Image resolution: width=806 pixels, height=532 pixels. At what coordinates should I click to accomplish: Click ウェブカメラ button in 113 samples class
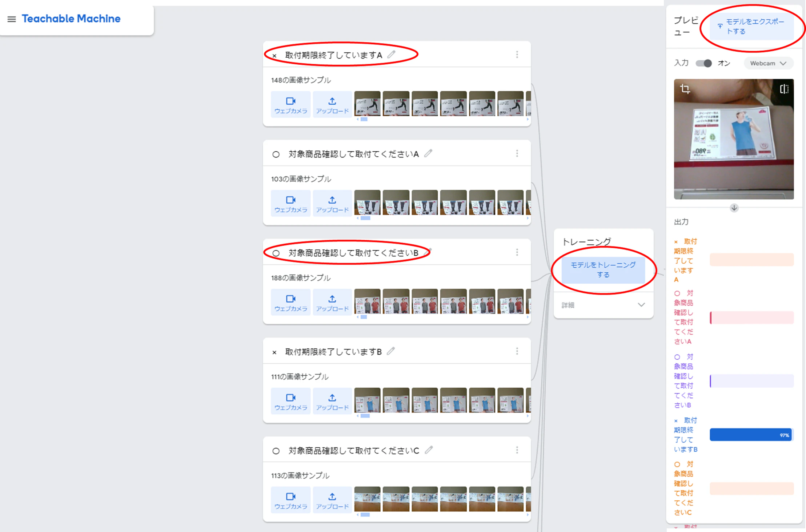(x=291, y=500)
